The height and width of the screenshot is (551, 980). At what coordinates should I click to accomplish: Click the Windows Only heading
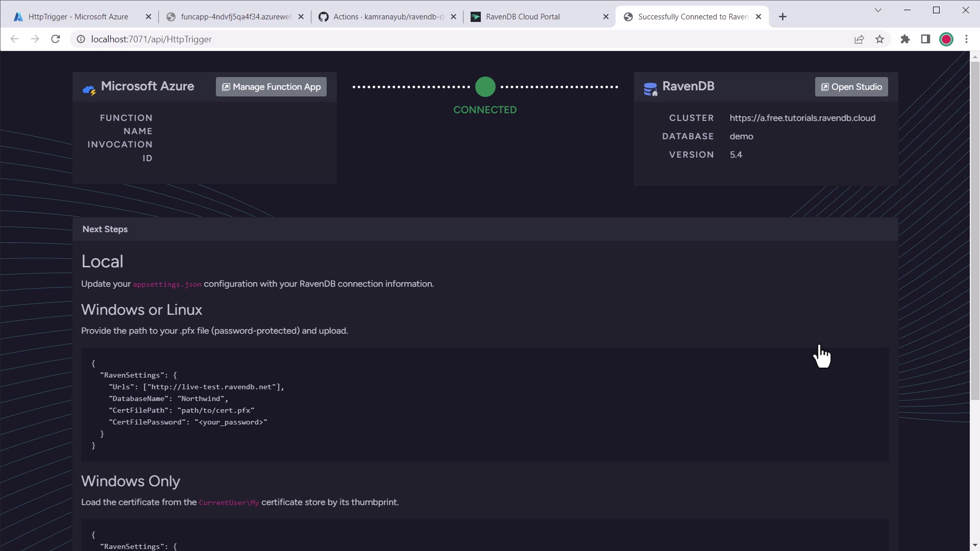[x=130, y=481]
